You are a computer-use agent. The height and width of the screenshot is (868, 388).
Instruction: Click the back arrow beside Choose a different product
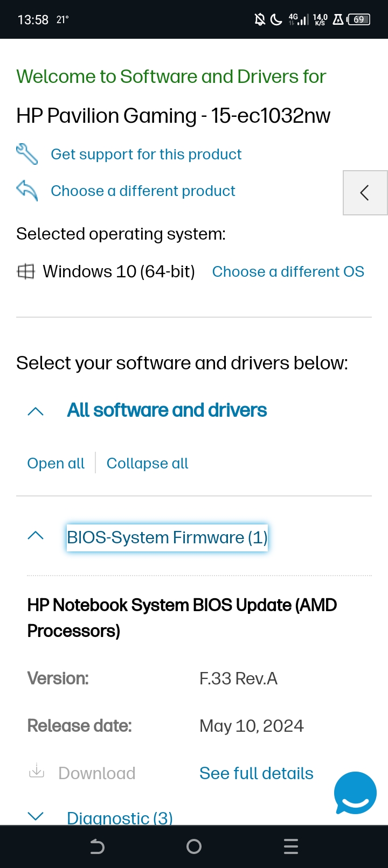click(27, 191)
